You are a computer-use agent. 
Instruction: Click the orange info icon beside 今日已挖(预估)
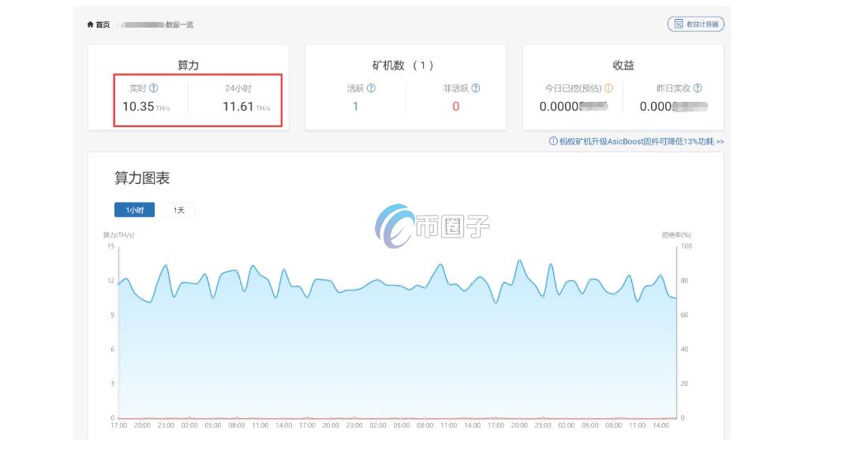(x=608, y=88)
